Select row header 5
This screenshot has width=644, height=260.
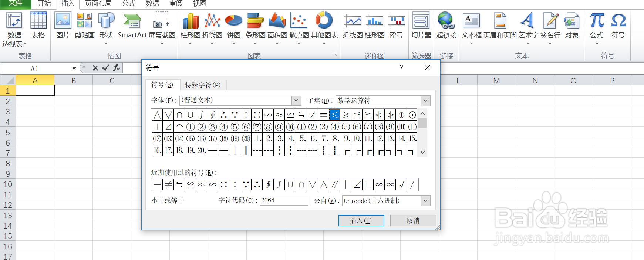pos(8,132)
